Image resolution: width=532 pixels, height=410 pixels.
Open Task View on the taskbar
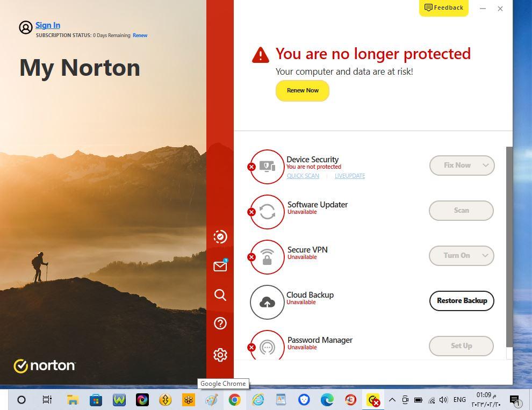pos(47,400)
